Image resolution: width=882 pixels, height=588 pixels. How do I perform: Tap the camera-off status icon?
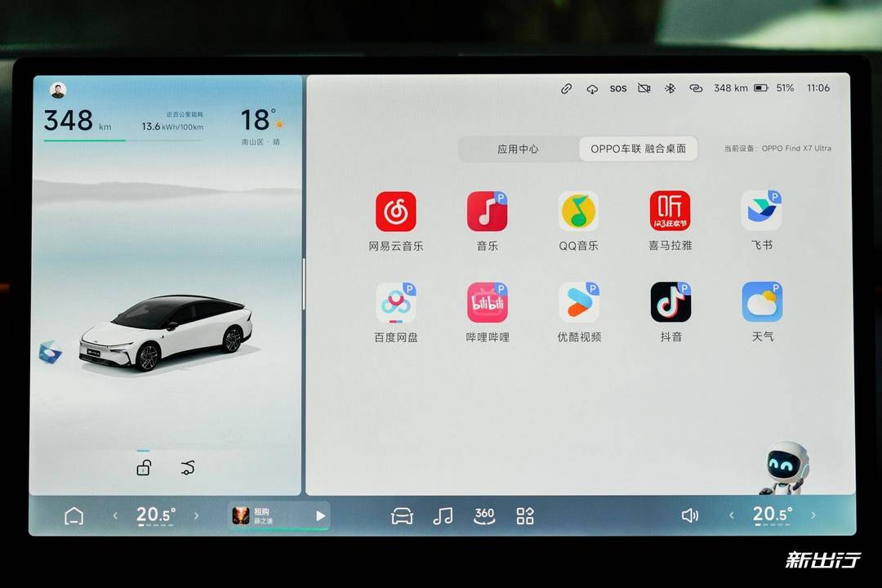click(644, 88)
